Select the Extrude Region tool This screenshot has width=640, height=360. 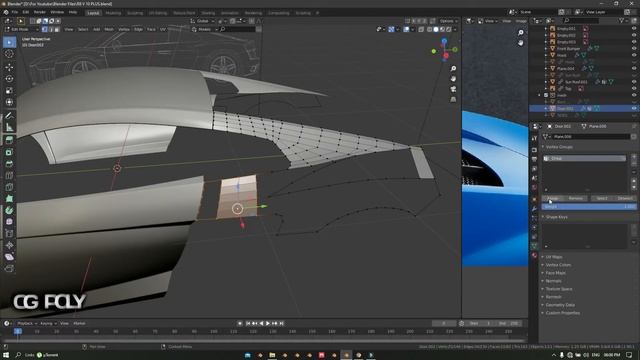coord(9,140)
